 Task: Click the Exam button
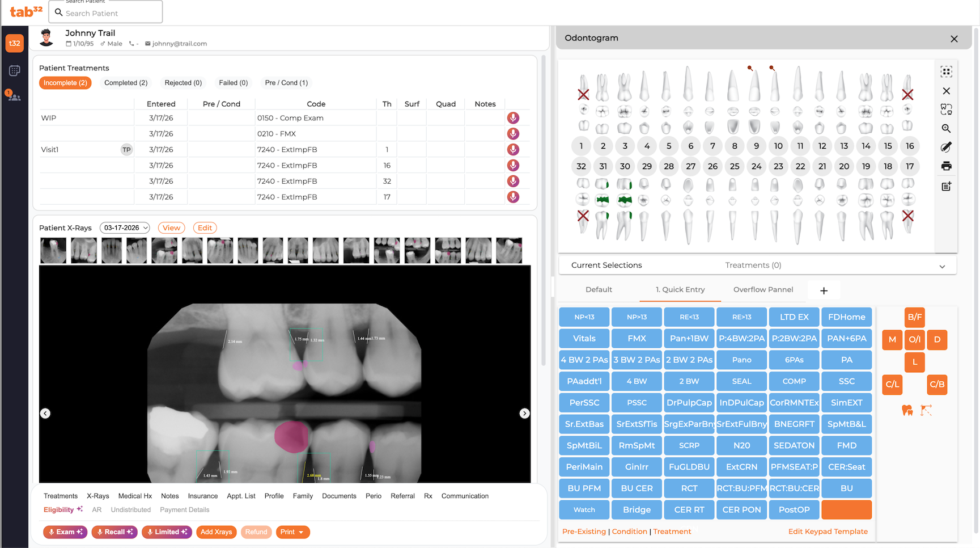coord(65,532)
